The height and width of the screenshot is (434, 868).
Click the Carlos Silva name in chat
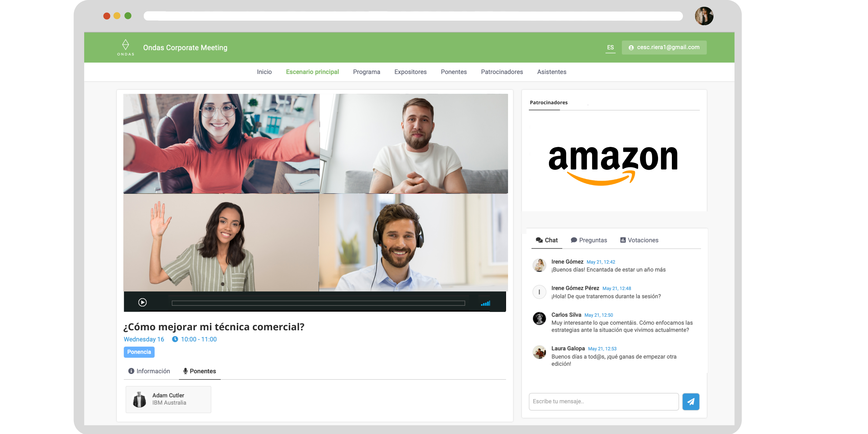566,315
